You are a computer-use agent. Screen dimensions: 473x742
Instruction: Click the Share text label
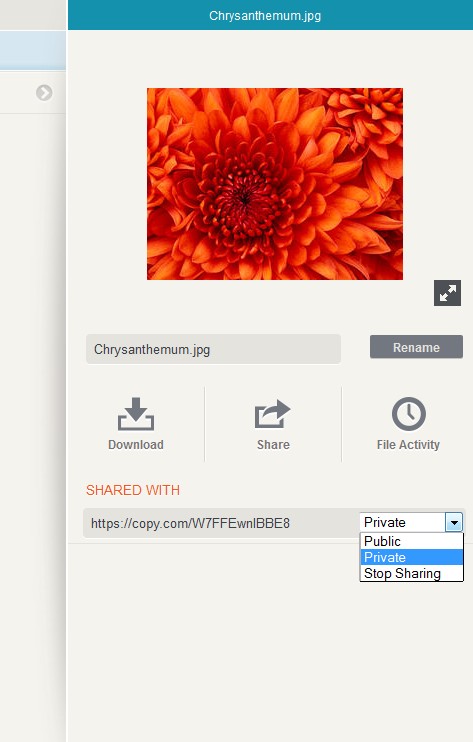[273, 445]
